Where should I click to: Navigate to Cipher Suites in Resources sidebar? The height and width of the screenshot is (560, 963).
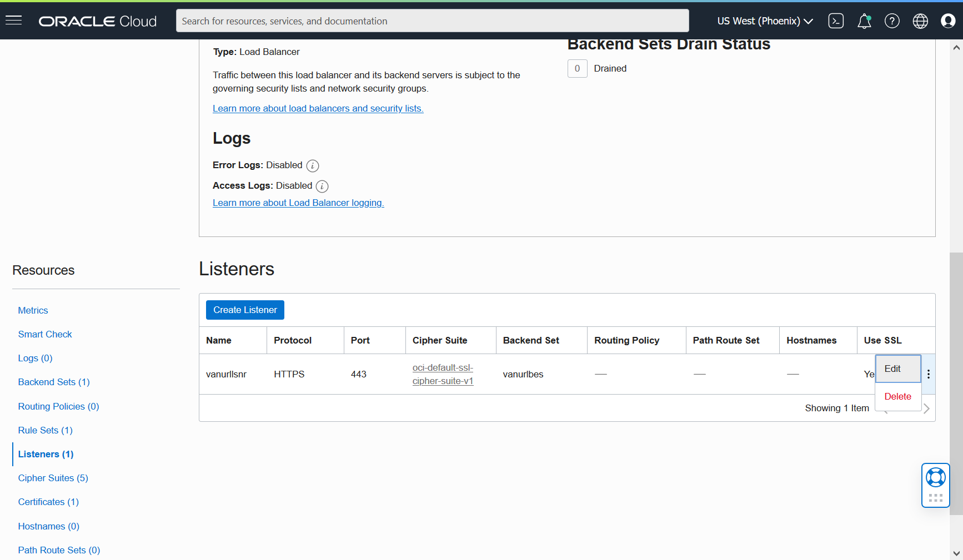point(53,478)
